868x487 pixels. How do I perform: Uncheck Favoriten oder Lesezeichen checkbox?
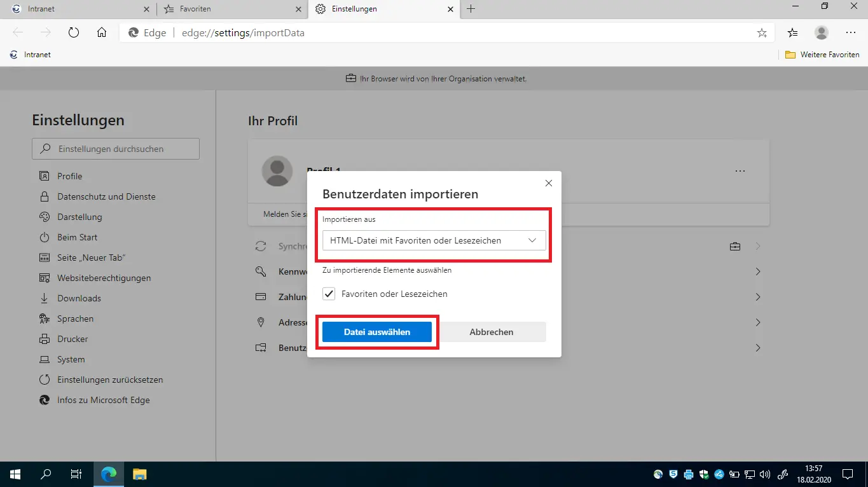pyautogui.click(x=329, y=294)
